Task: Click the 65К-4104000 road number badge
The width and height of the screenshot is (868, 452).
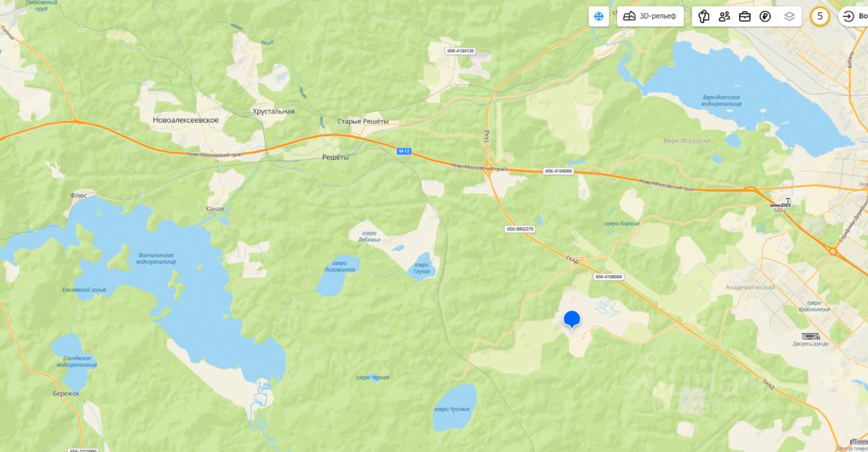Action: tap(558, 171)
